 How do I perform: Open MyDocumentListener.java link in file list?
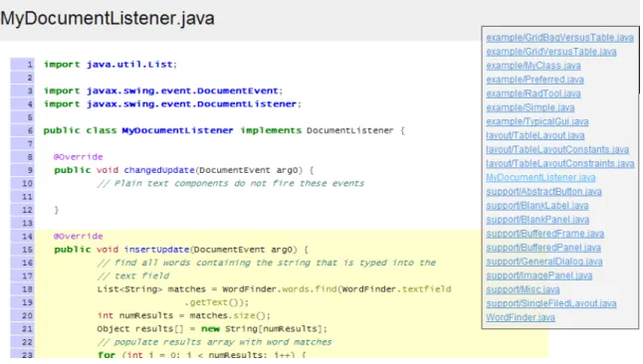[x=540, y=177]
